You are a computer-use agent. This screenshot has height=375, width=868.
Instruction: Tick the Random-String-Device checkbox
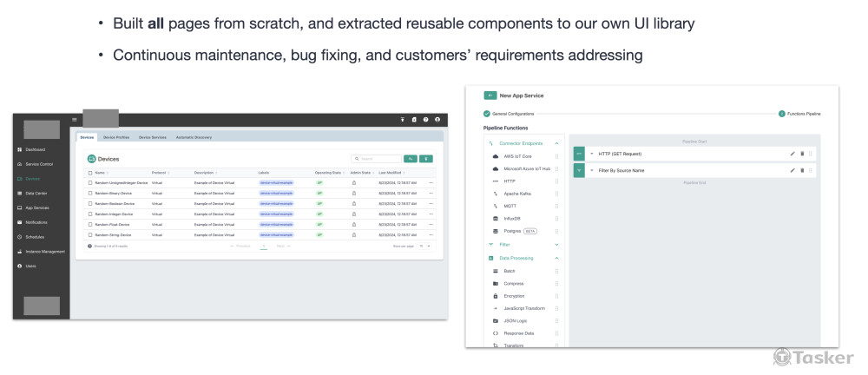click(x=90, y=234)
